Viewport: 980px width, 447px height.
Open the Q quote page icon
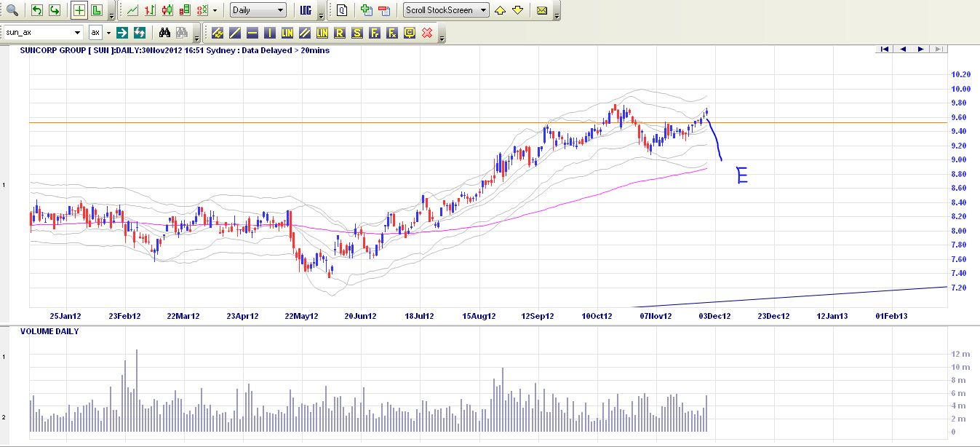[342, 10]
